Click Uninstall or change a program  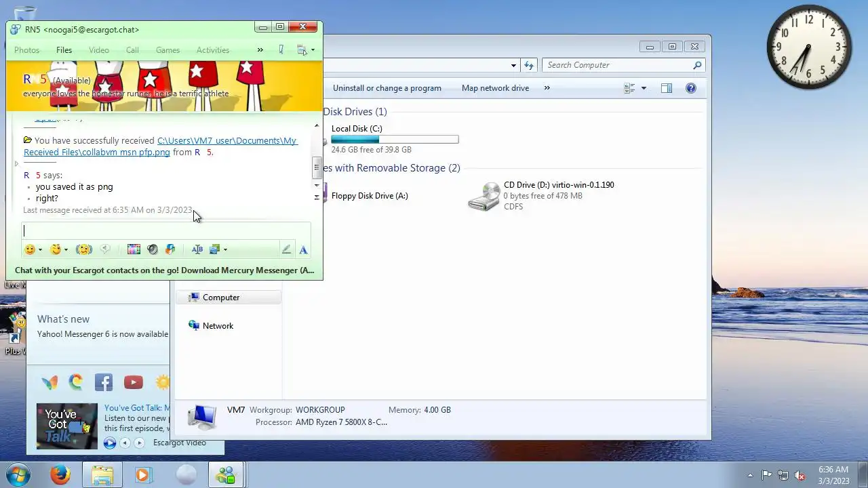tap(387, 88)
